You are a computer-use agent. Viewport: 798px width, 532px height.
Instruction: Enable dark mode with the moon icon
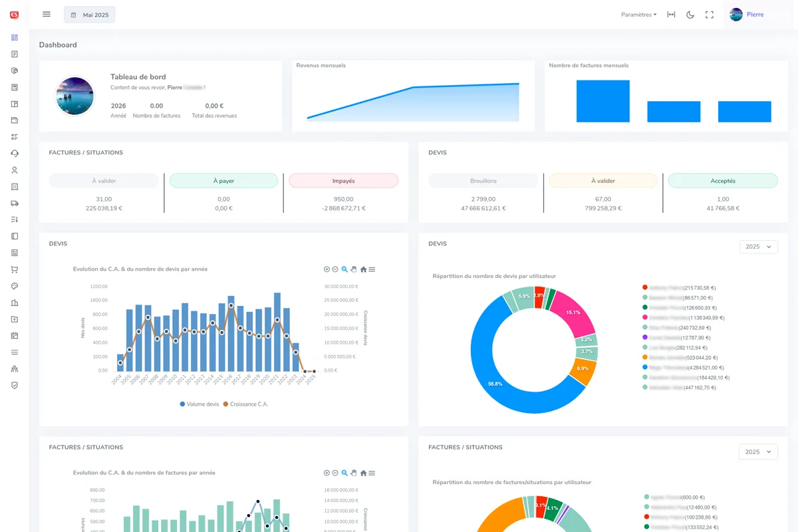(690, 14)
